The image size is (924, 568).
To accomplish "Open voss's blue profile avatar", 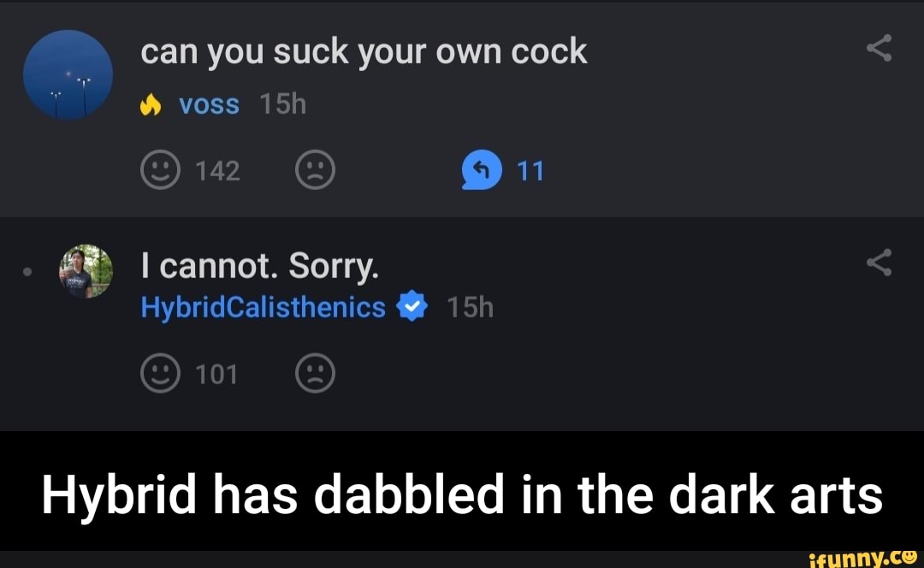I will [68, 74].
